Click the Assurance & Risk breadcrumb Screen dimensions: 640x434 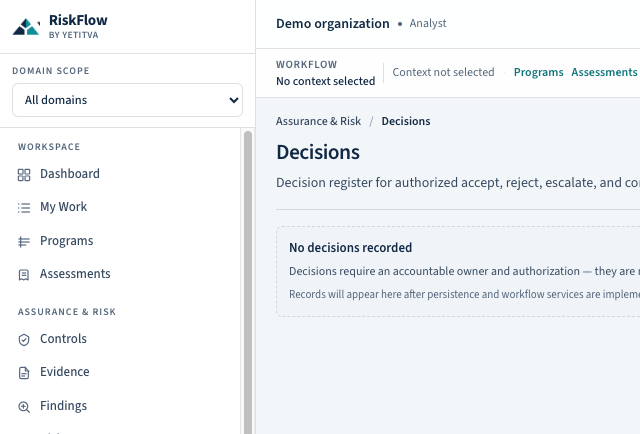(x=318, y=121)
